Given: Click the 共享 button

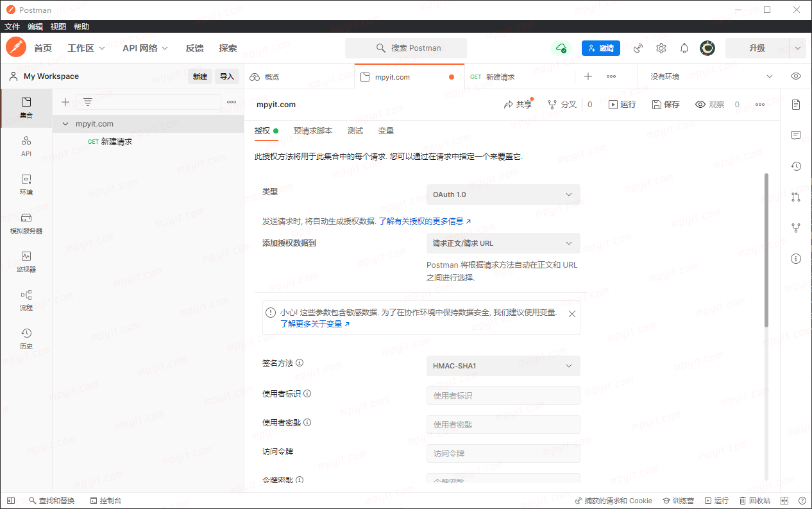Looking at the screenshot, I should point(518,105).
